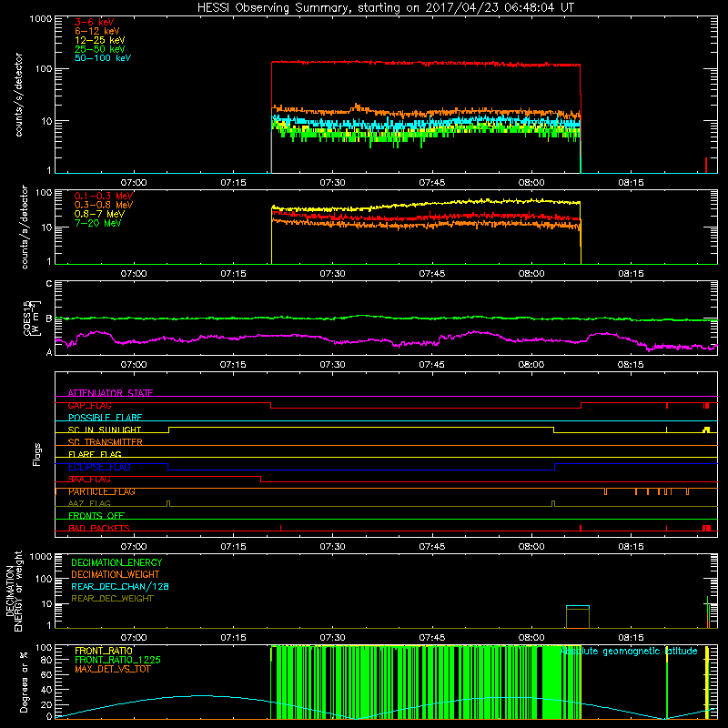
Task: Click counts/s/detector axis title of keV plot
Action: (18, 95)
